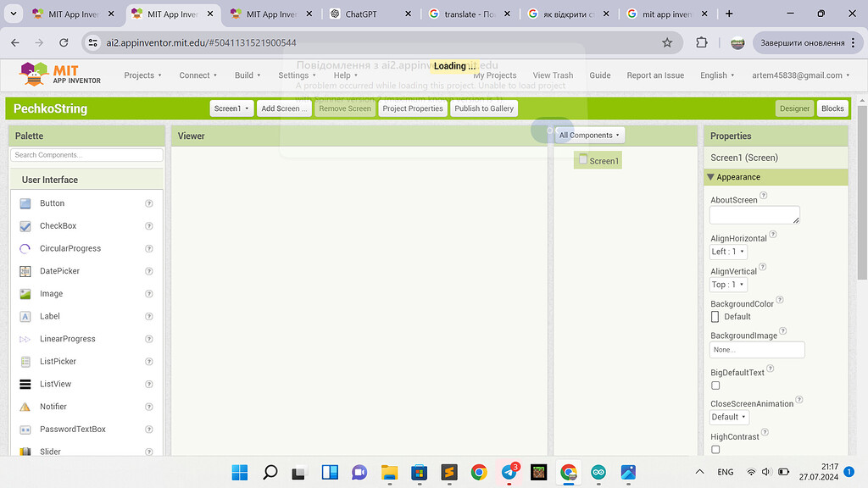This screenshot has width=868, height=488.
Task: Click the Button component icon in Palette
Action: point(25,203)
